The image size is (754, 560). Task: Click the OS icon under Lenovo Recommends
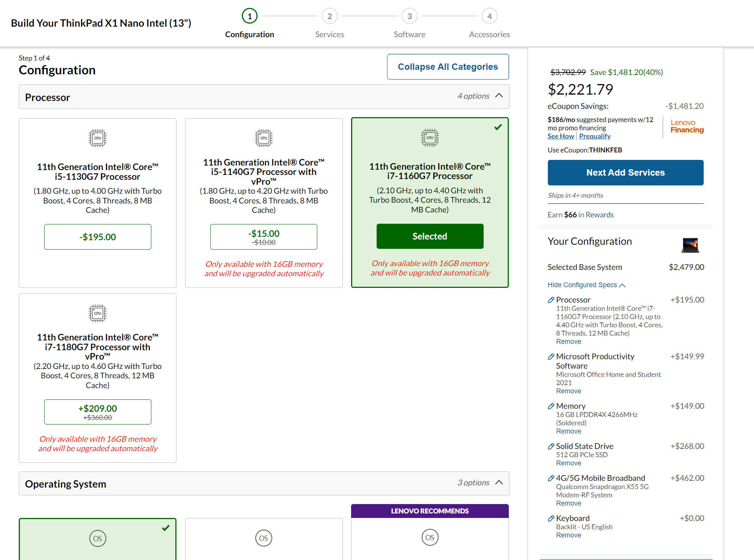(430, 537)
